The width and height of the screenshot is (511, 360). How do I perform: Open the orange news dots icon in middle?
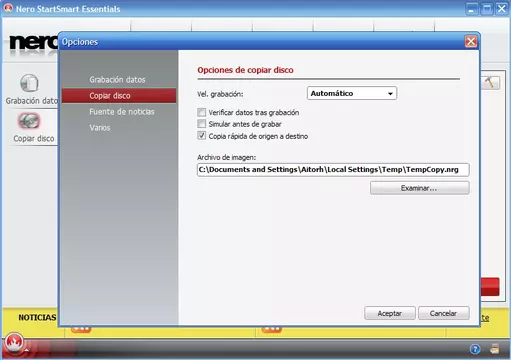(272, 329)
